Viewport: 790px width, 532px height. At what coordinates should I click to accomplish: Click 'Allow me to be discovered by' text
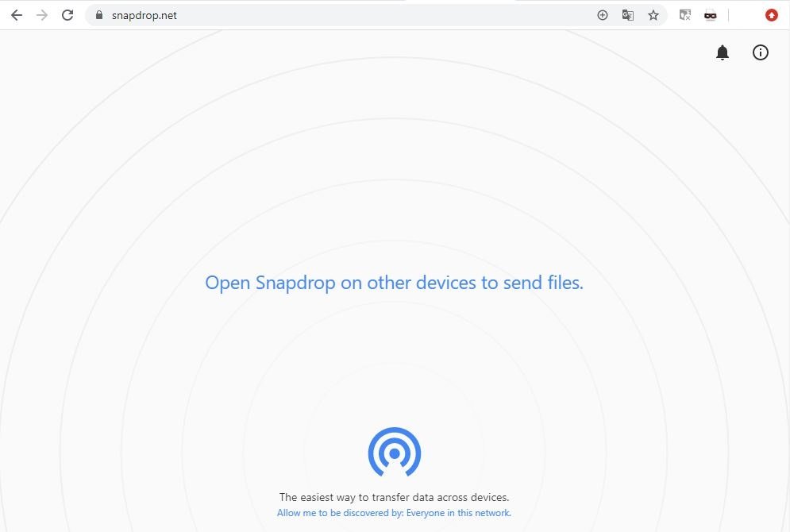(x=394, y=513)
